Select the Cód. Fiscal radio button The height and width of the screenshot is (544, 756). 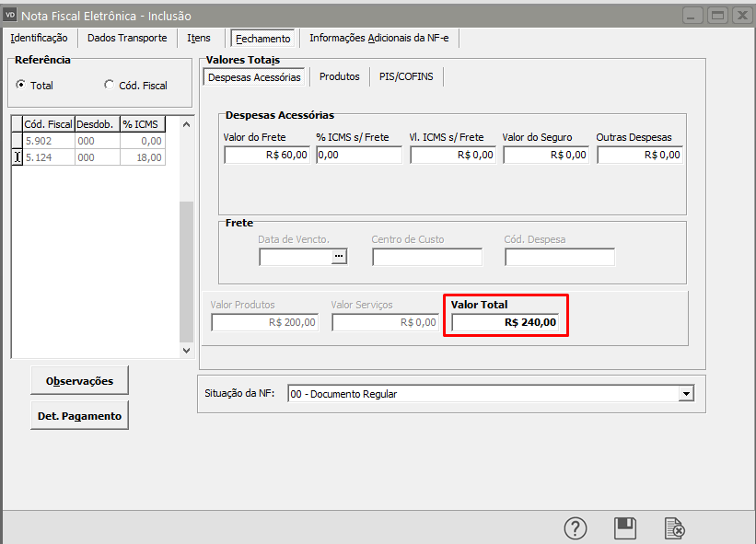pos(110,85)
